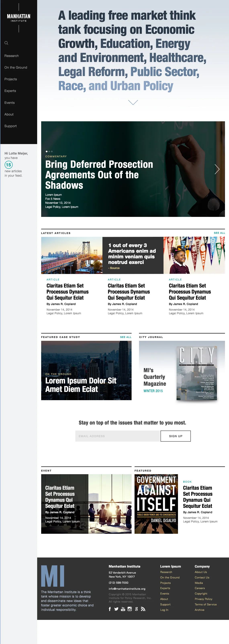Open footer Research link
The height and width of the screenshot is (644, 229).
(x=166, y=572)
